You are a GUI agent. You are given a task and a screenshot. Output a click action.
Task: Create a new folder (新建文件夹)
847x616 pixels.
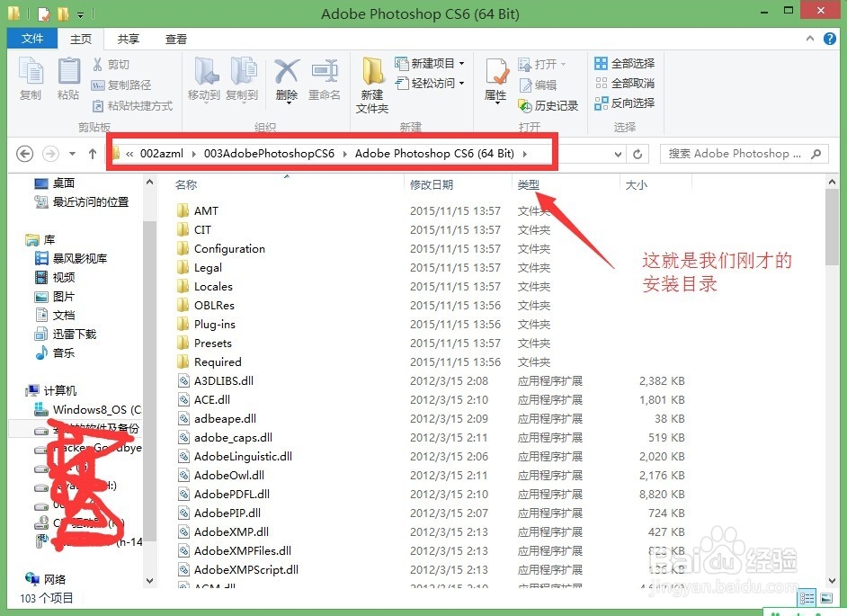372,85
